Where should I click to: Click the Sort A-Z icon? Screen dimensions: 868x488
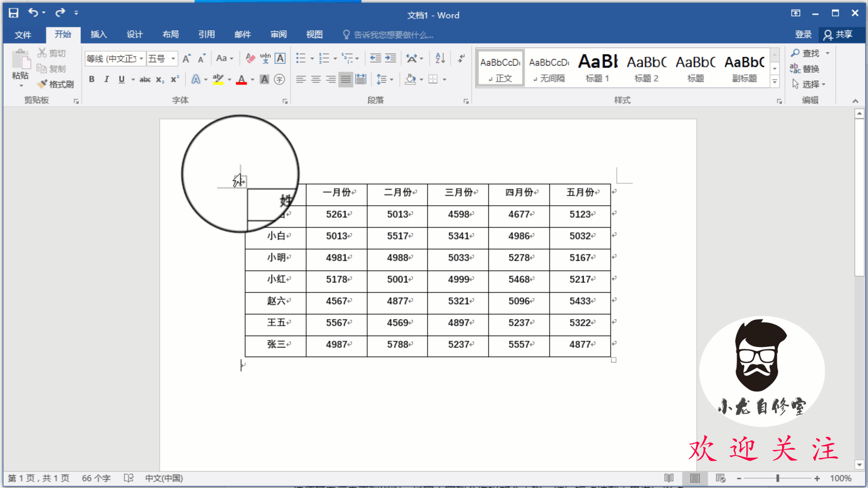pos(440,58)
